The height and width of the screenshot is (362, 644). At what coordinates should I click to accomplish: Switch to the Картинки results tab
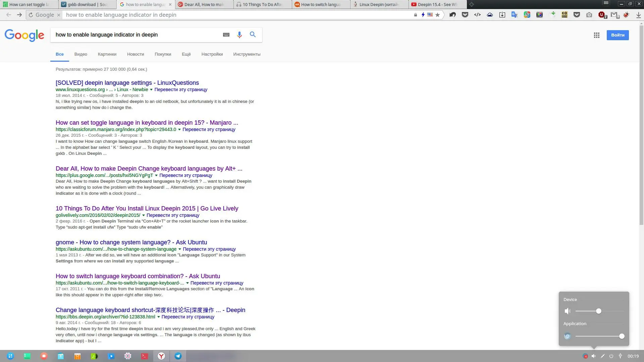tap(107, 54)
